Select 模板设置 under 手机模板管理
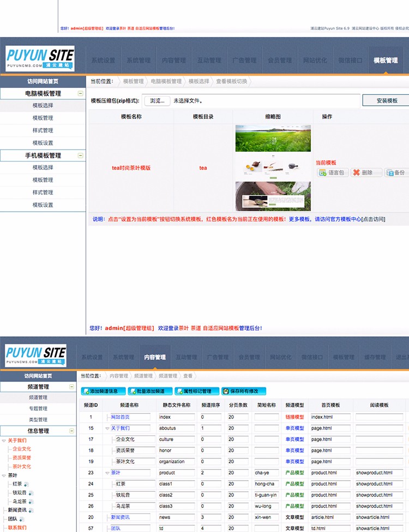The height and width of the screenshot is (532, 409). [x=43, y=205]
